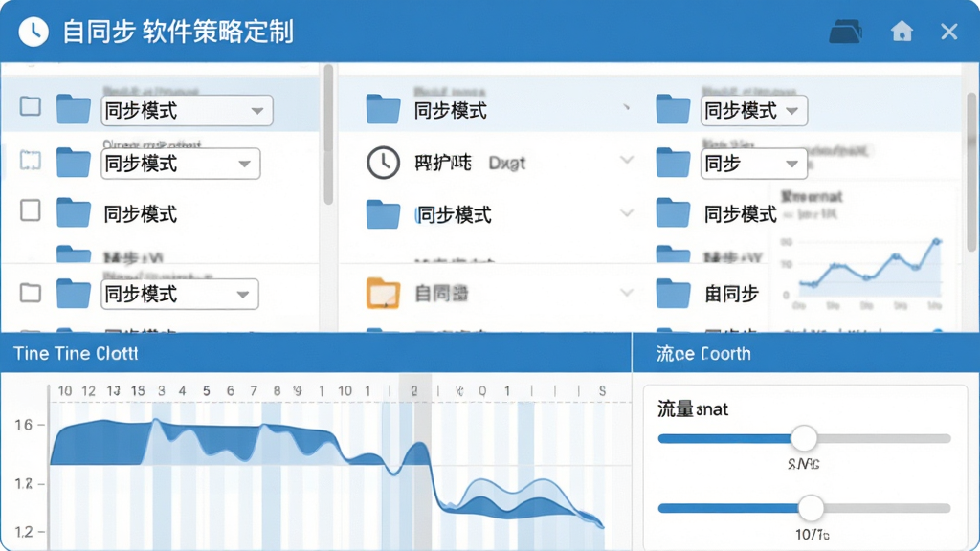The height and width of the screenshot is (551, 980).
Task: Expand the chevron in the clock entry row
Action: pos(626,160)
